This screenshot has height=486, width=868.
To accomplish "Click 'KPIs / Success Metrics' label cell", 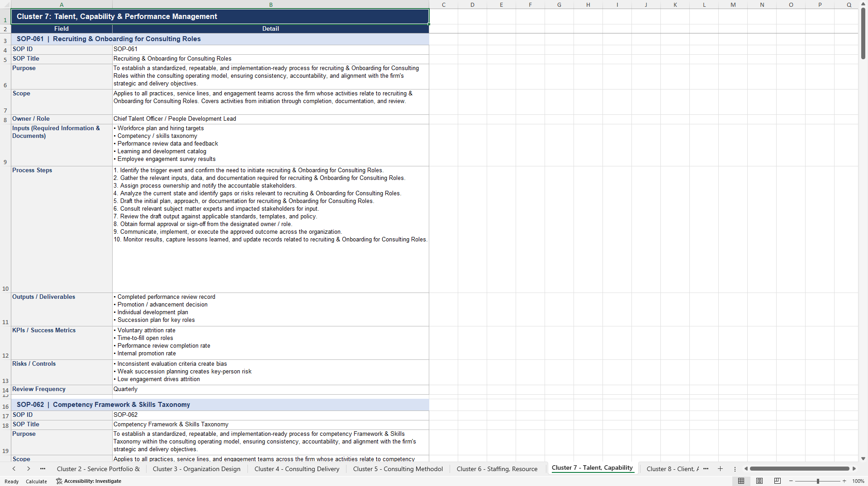I will tap(62, 343).
